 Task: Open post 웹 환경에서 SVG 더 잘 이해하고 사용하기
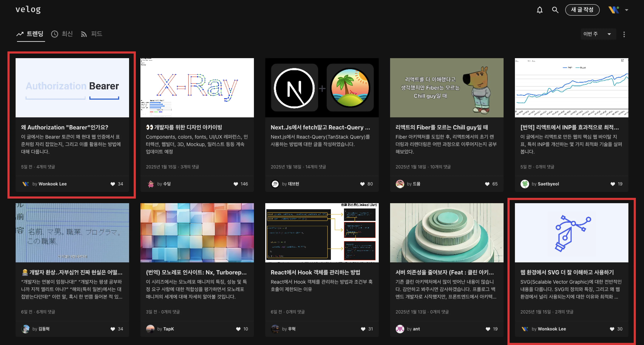point(567,272)
